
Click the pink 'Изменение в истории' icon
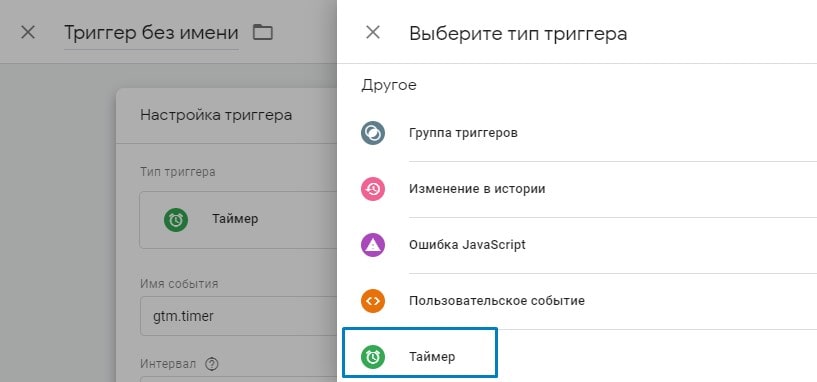click(x=373, y=189)
